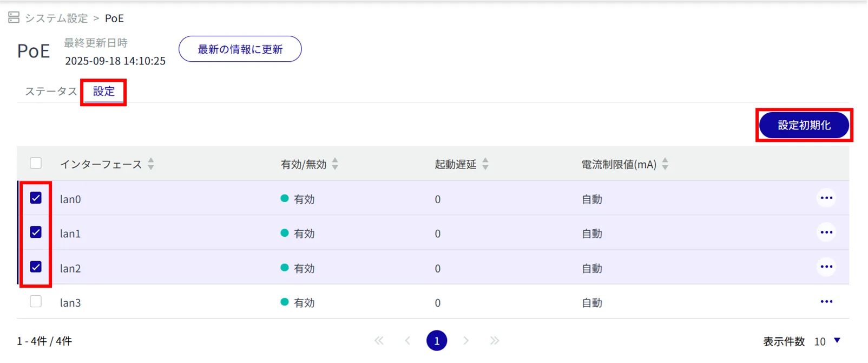Screen dimensions: 868x363
Task: Open the three-dot menu for lan2
Action: click(826, 267)
